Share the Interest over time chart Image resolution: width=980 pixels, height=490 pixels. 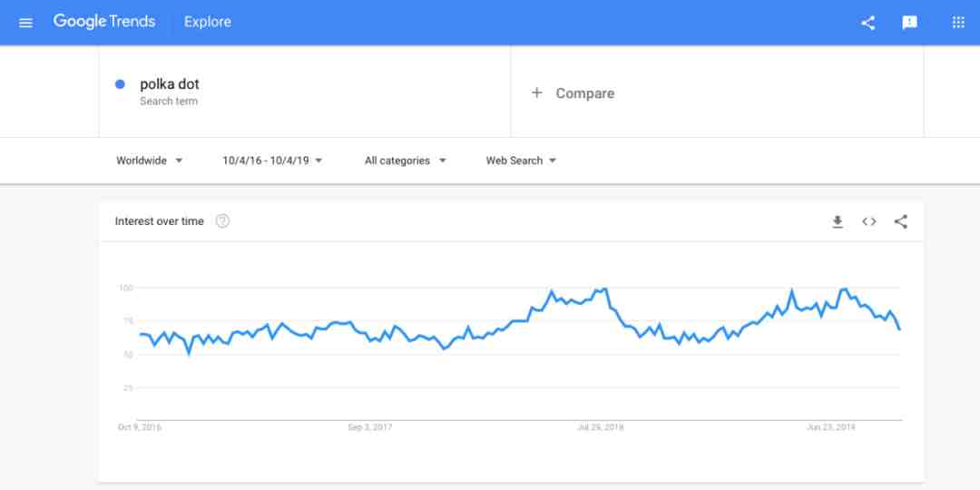901,221
